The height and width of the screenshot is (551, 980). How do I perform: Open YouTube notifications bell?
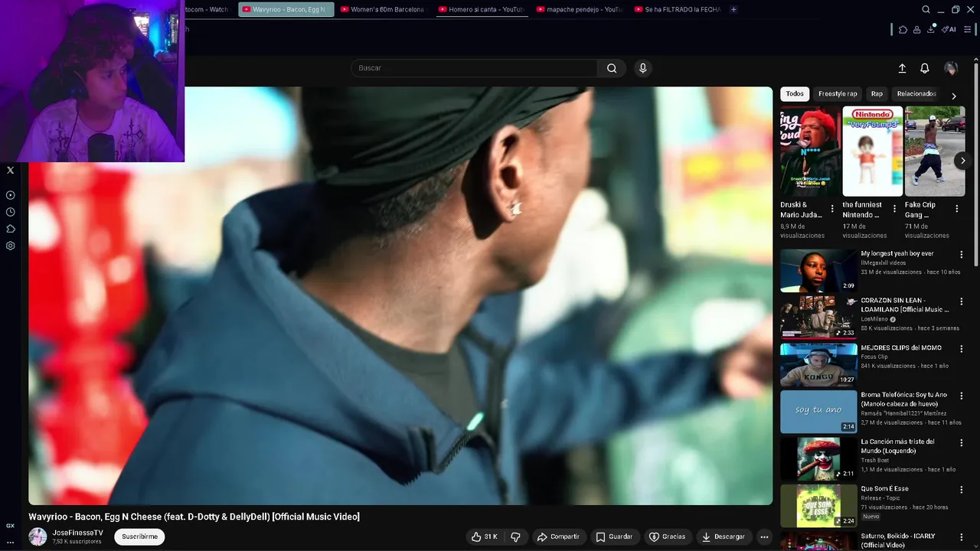(925, 68)
